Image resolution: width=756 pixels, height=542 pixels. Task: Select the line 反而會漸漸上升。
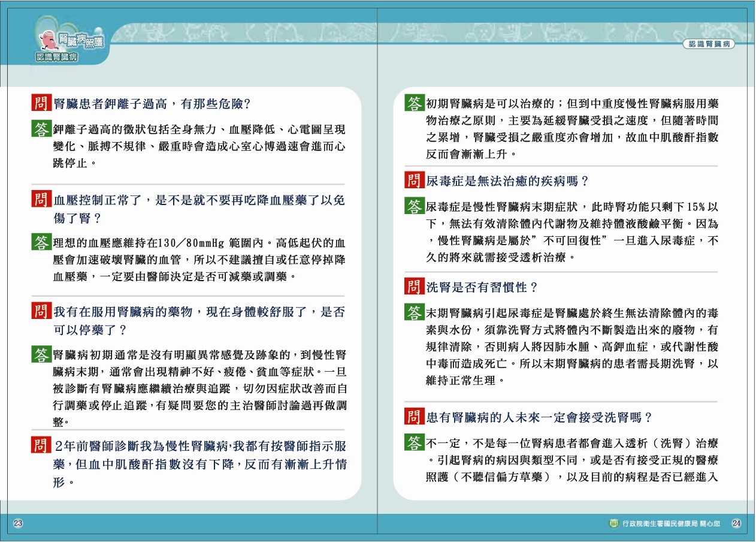(x=471, y=153)
